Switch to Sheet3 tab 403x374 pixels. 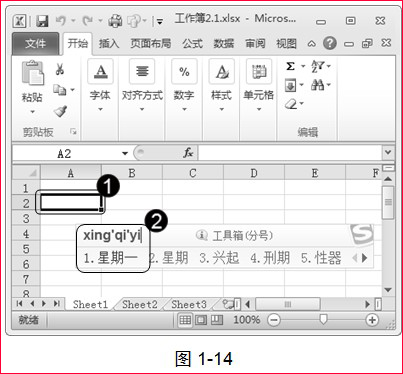[x=189, y=304]
